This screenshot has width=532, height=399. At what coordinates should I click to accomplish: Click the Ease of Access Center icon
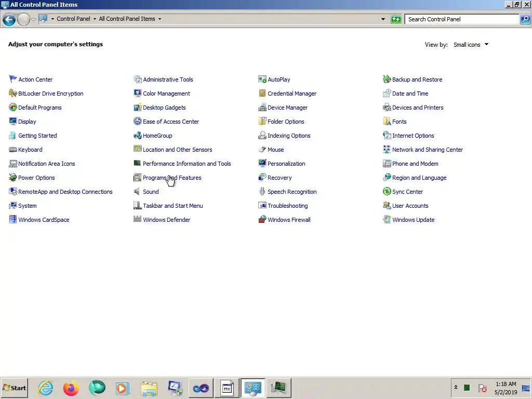pos(137,121)
